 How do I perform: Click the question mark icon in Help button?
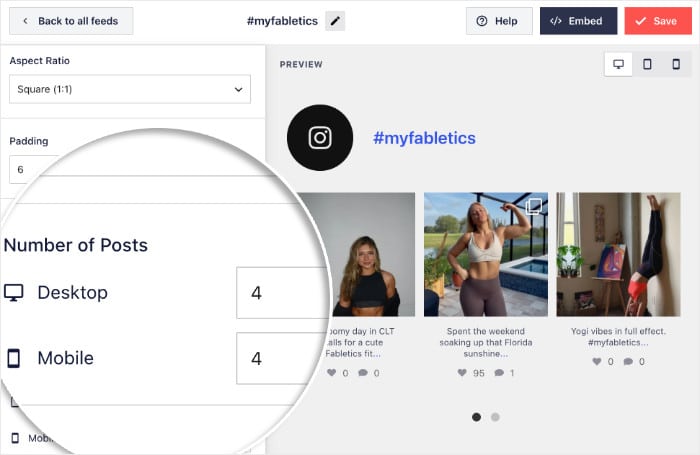pos(482,21)
